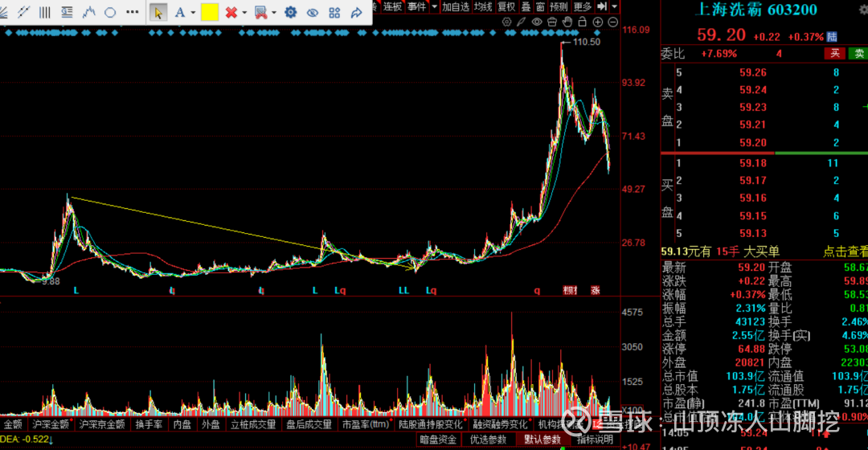
Task: Switch to 沪深京金额 indicator tab
Action: click(x=102, y=424)
